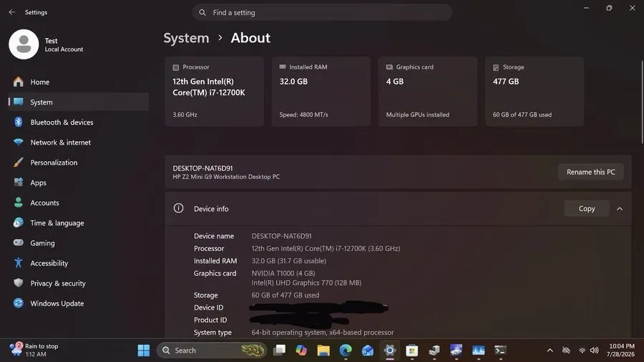Go back with the Settings arrow
This screenshot has height=362, width=644.
click(x=12, y=12)
